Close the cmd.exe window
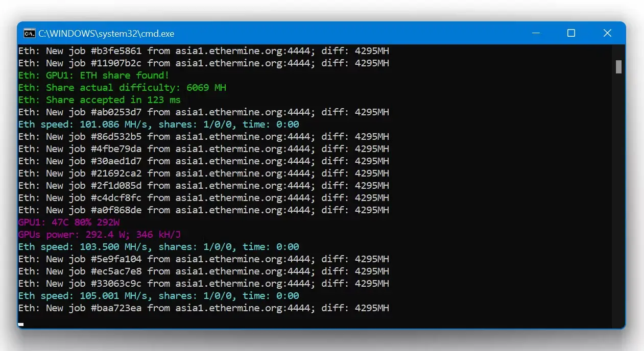The image size is (644, 351). click(x=607, y=33)
